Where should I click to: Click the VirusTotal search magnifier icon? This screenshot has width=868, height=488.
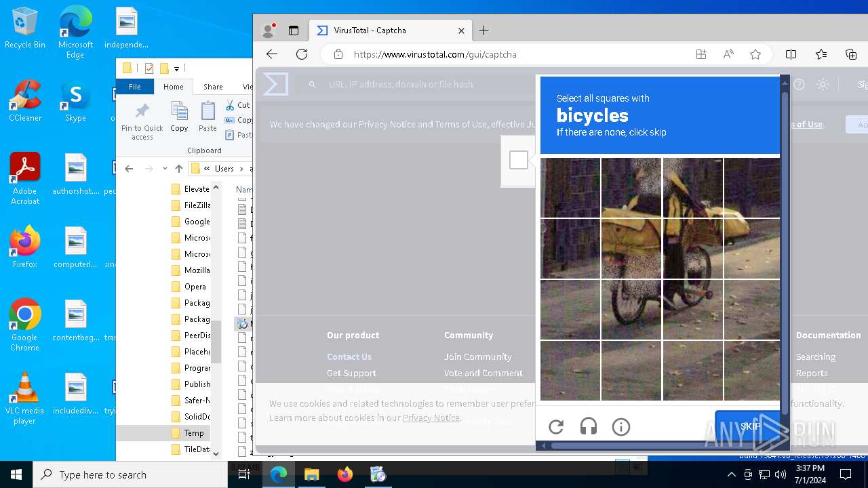click(x=313, y=85)
